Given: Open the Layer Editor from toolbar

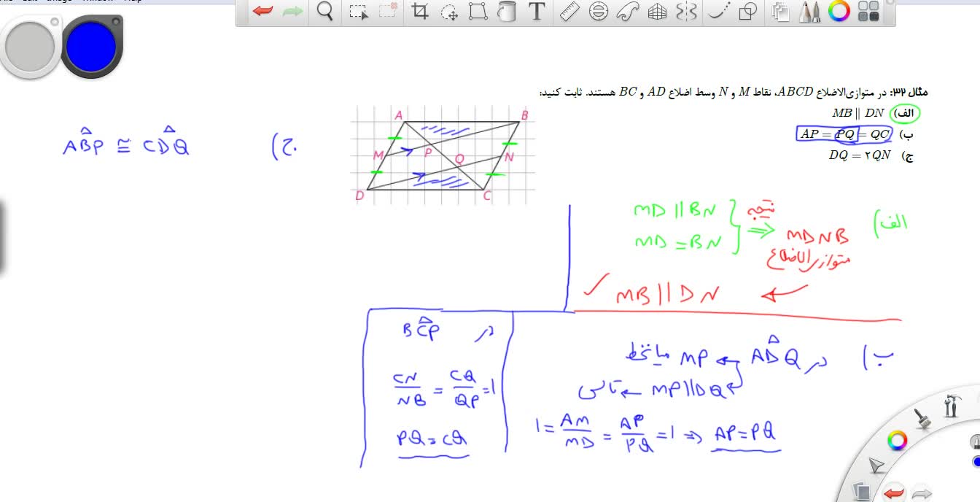Looking at the screenshot, I should click(x=781, y=11).
